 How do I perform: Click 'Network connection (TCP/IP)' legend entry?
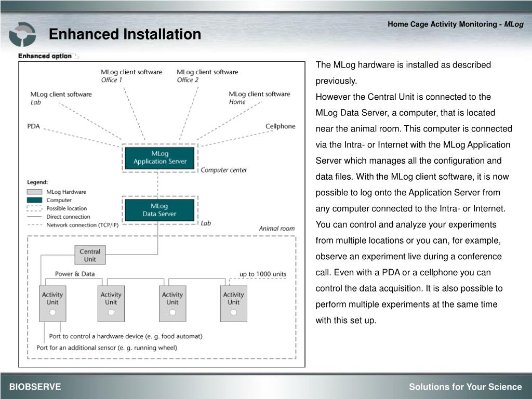[83, 225]
